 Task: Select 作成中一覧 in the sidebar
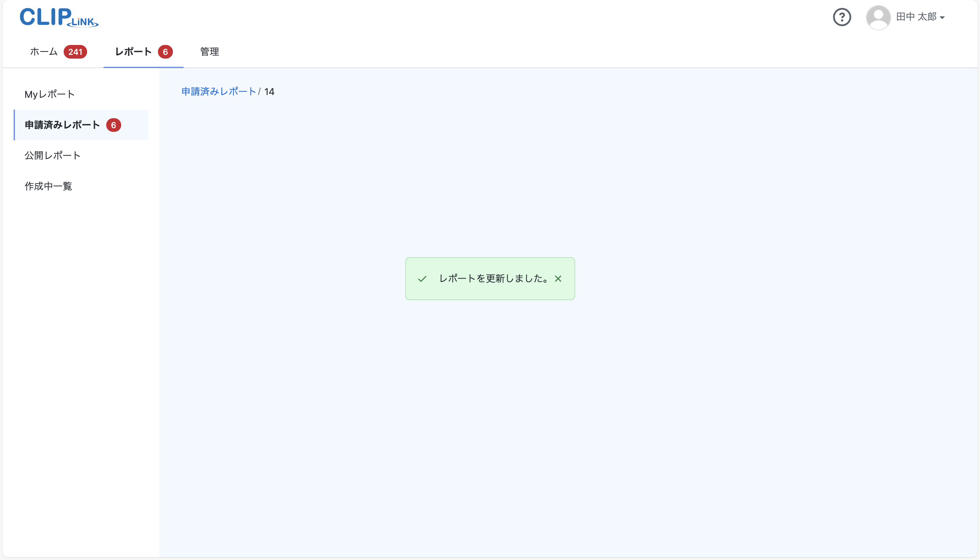(x=48, y=186)
